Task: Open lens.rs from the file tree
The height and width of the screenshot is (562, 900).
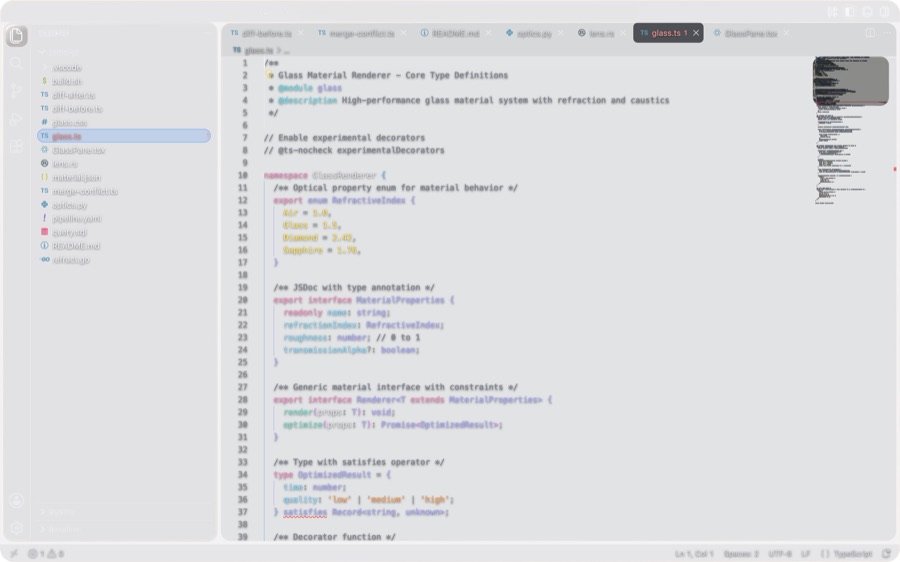Action: 123,164
